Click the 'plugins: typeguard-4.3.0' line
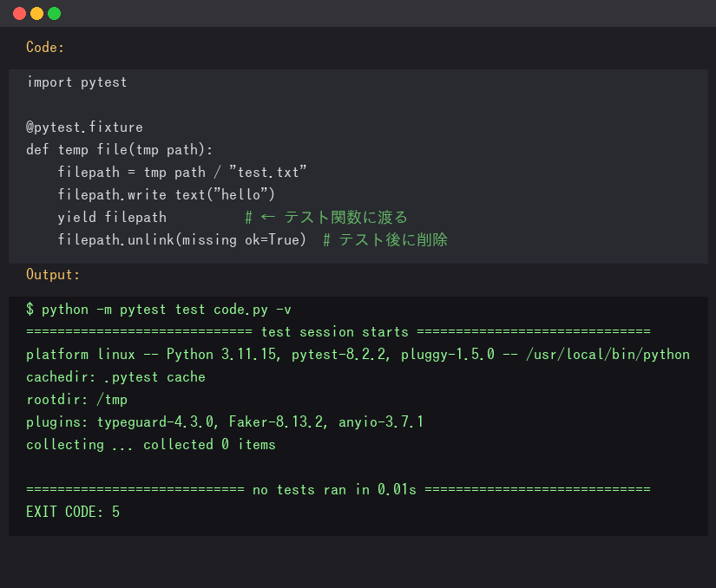716x588 pixels. click(225, 422)
